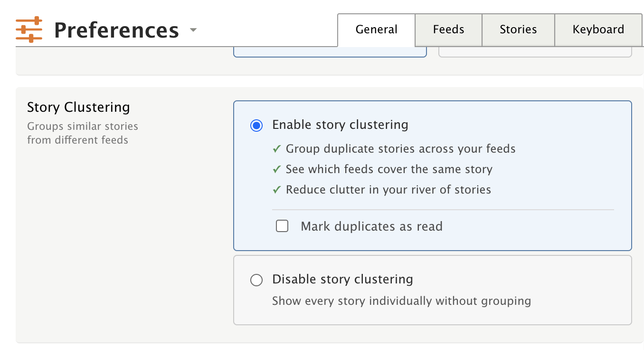Image resolution: width=644 pixels, height=350 pixels.
Task: Go to the Stories tab
Action: (x=518, y=29)
